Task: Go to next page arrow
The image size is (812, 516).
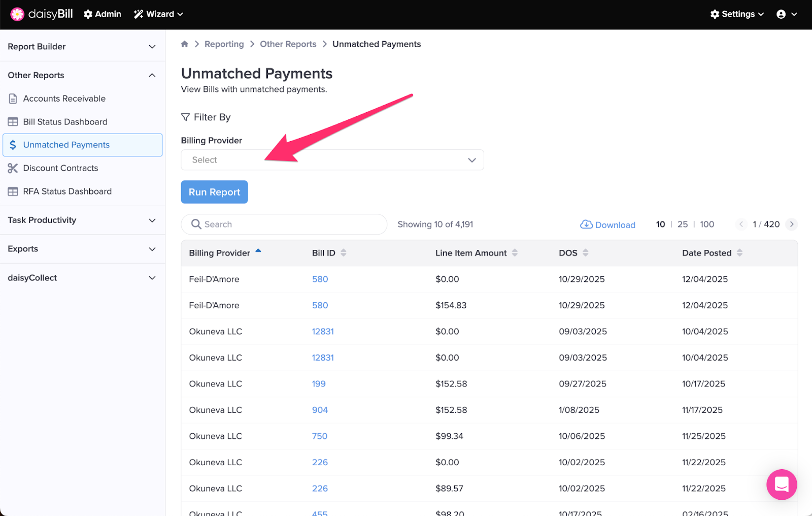Action: point(791,224)
